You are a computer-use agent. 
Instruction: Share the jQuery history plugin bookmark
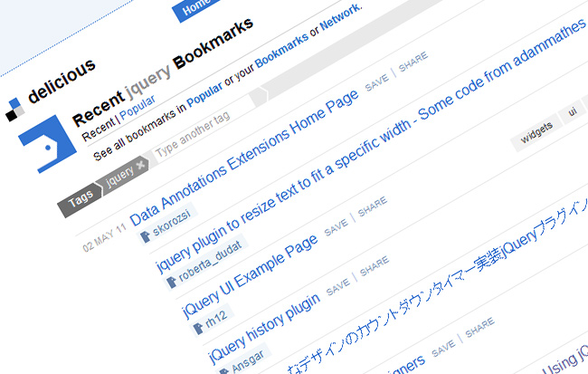click(x=375, y=266)
